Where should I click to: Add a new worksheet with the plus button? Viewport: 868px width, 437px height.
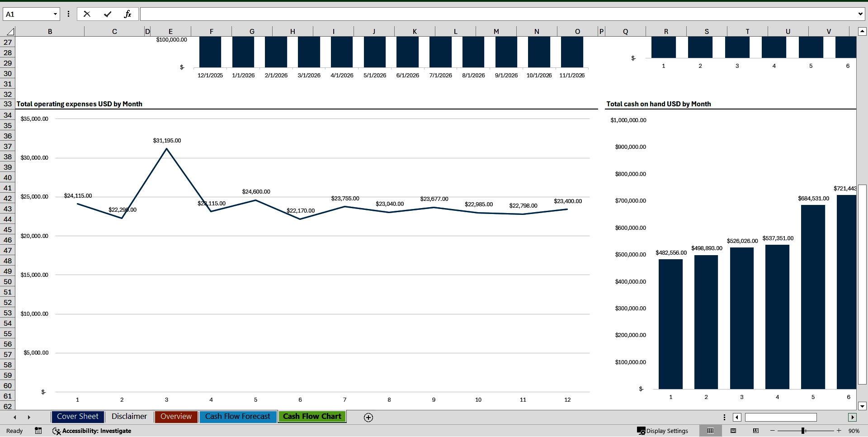point(368,417)
